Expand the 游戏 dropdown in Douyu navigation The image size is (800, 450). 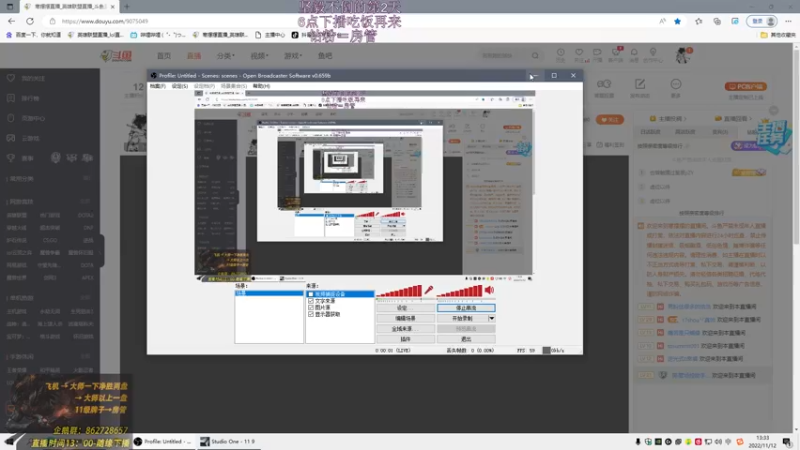pyautogui.click(x=293, y=56)
